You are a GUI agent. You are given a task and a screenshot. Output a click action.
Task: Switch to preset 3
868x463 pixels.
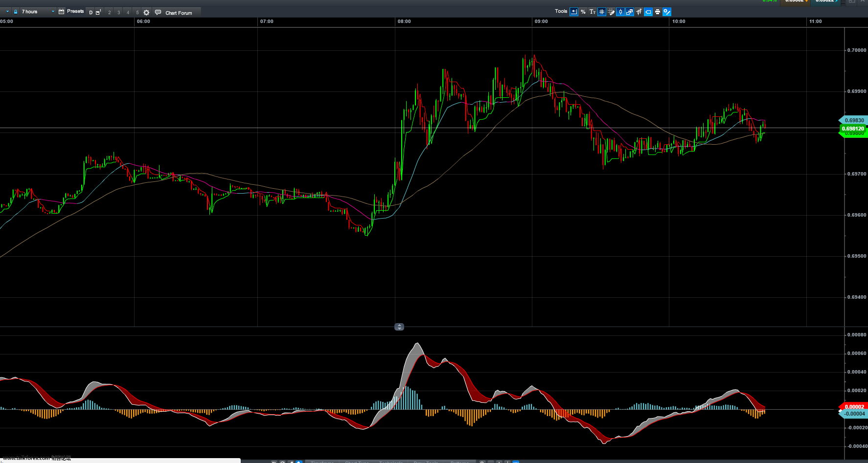pos(118,13)
